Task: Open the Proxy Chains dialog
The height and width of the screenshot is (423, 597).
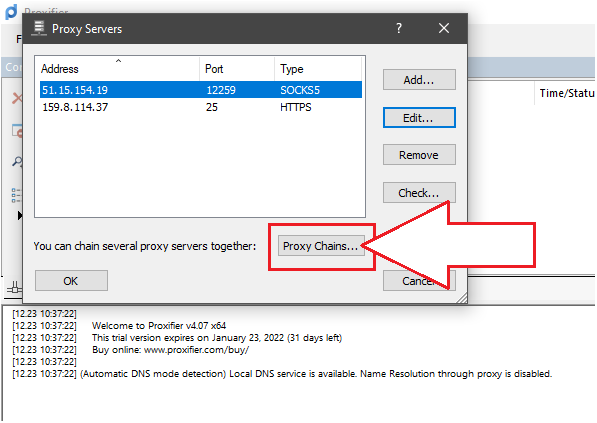Action: click(x=321, y=246)
